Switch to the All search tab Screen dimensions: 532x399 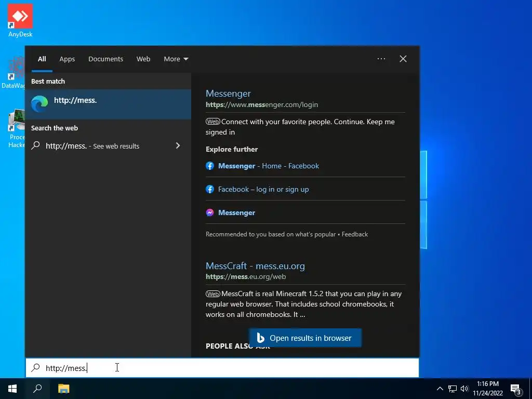42,59
